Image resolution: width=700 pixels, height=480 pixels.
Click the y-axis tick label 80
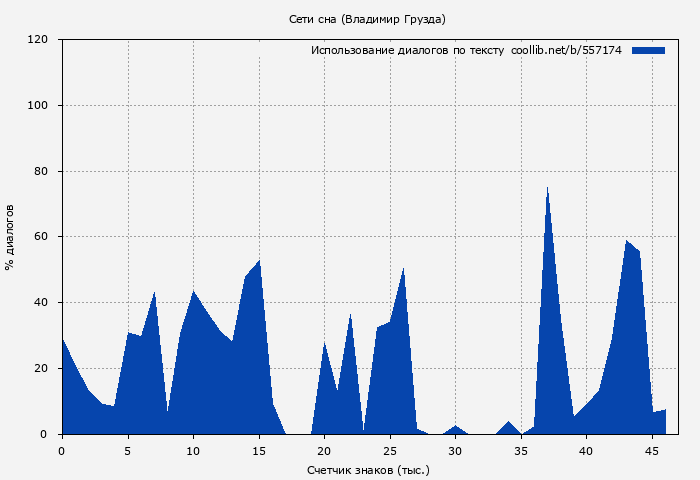(41, 171)
